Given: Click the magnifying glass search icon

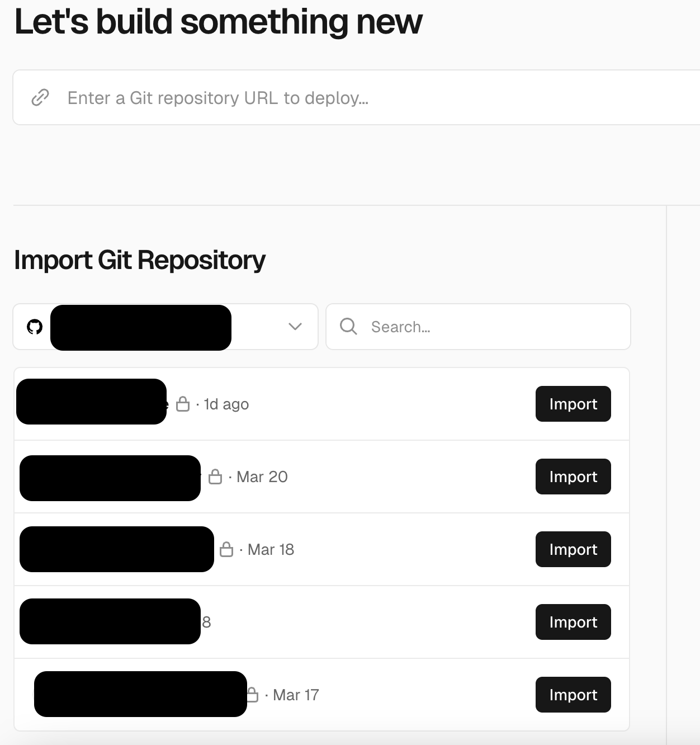Looking at the screenshot, I should tap(348, 327).
